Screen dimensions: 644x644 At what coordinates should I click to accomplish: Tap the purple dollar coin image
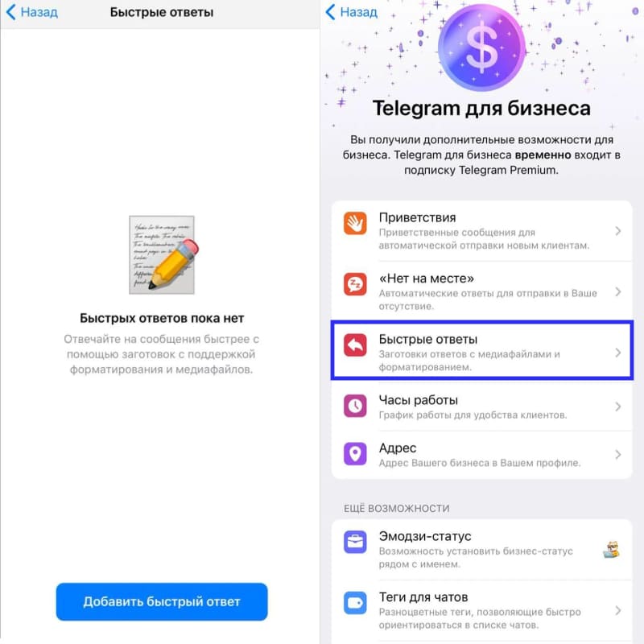point(481,47)
